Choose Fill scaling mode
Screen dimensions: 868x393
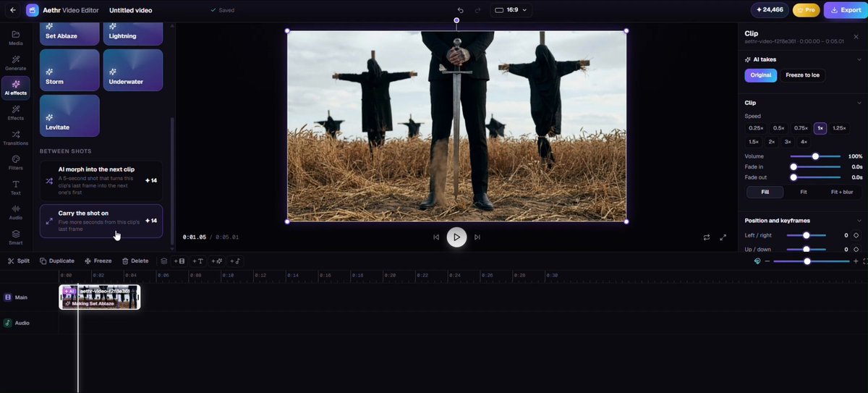click(x=765, y=193)
